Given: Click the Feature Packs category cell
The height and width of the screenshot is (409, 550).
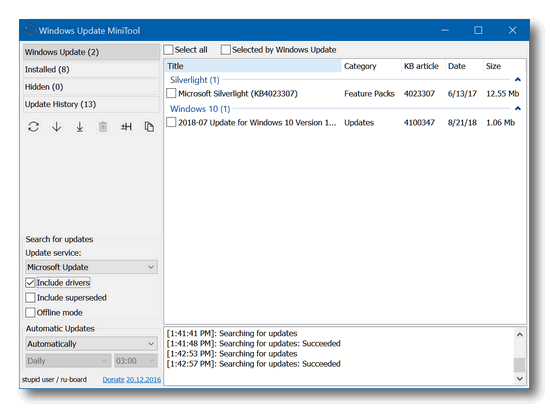Looking at the screenshot, I should [x=369, y=94].
